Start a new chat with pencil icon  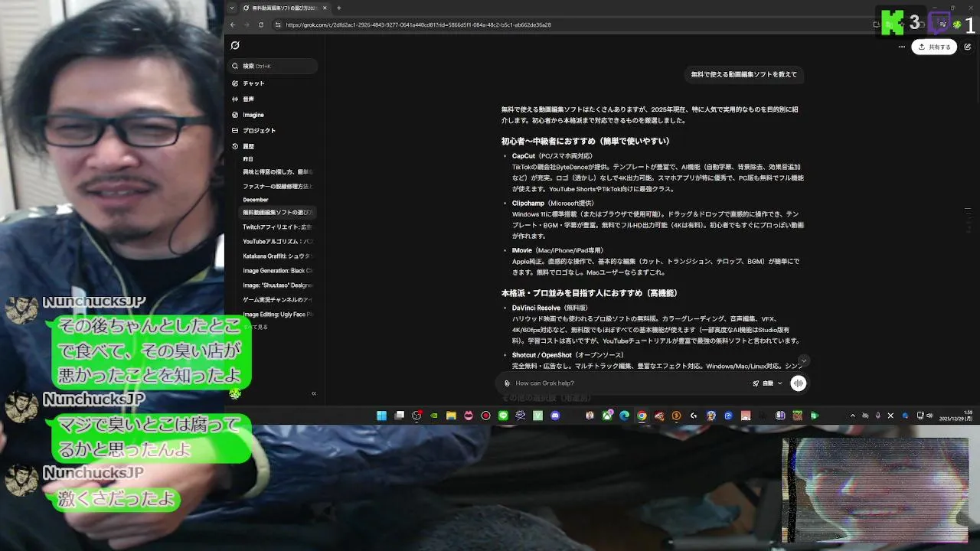click(968, 47)
